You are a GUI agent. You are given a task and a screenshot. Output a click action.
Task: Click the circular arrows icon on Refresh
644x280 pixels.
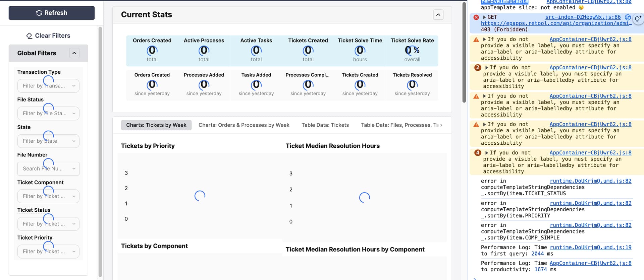[39, 13]
